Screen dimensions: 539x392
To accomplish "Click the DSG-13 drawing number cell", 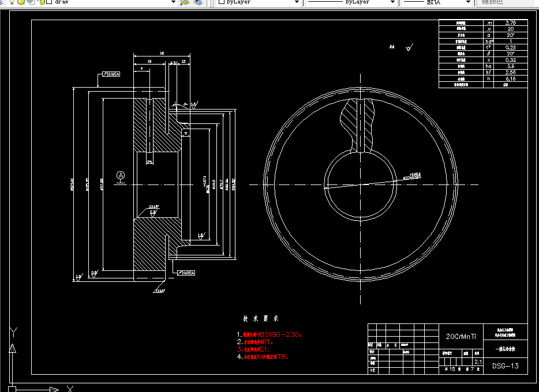I will coord(506,366).
